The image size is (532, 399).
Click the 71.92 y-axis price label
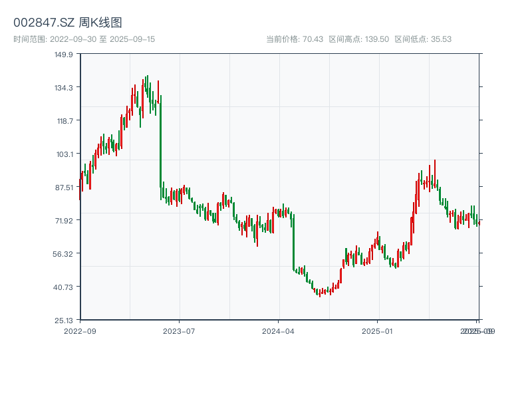pos(64,221)
